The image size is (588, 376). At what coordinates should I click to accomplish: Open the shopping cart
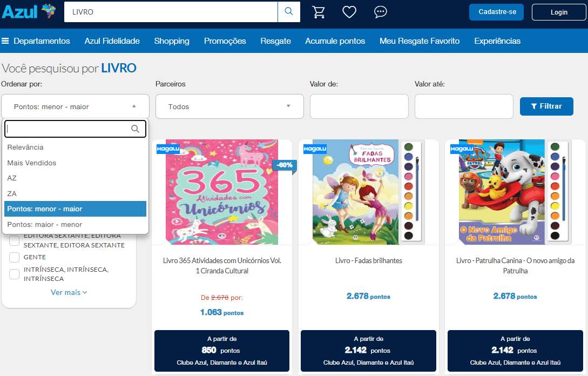pos(319,12)
